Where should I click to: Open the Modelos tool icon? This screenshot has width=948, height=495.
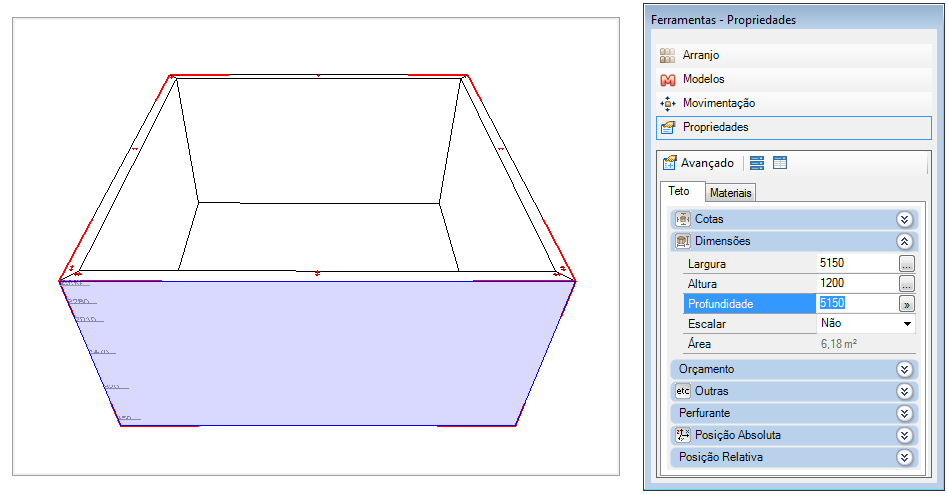click(667, 79)
